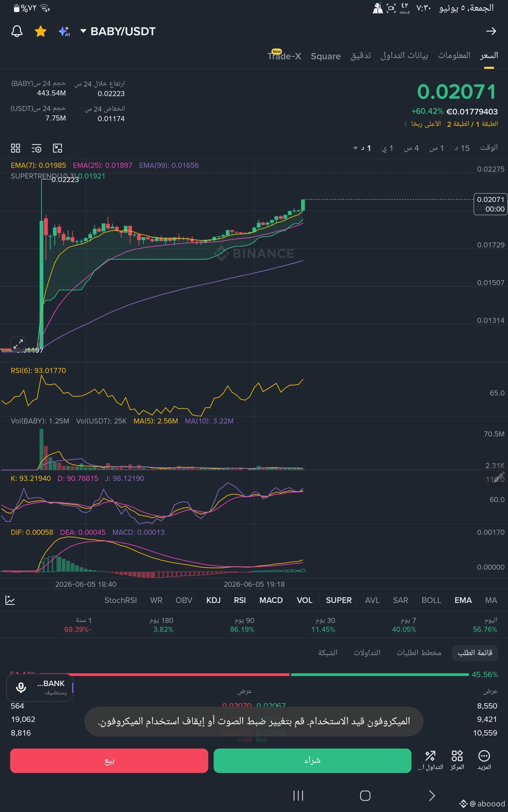Tap the red بيع sell button
The image size is (508, 812).
click(x=109, y=761)
